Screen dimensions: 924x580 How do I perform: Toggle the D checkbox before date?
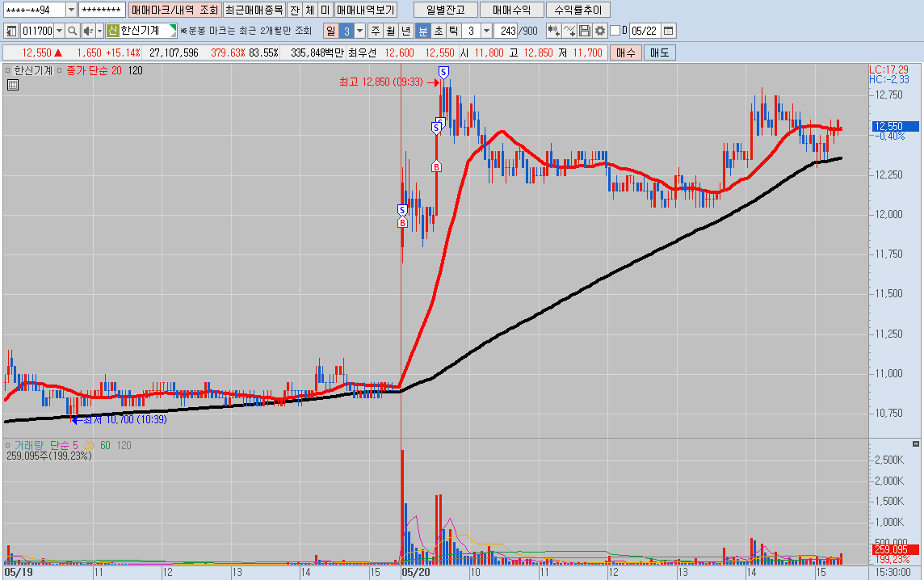click(615, 31)
